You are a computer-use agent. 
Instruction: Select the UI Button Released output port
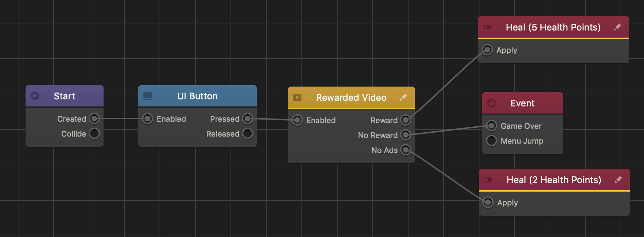point(248,134)
